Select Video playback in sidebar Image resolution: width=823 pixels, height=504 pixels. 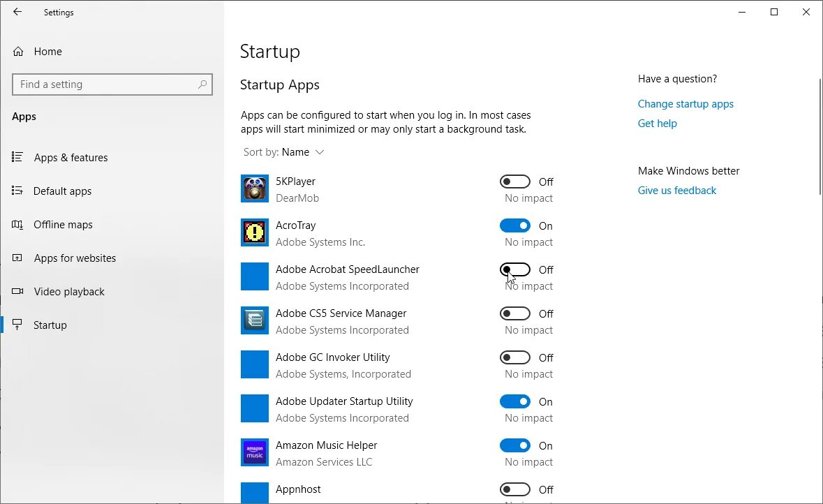[x=68, y=292]
